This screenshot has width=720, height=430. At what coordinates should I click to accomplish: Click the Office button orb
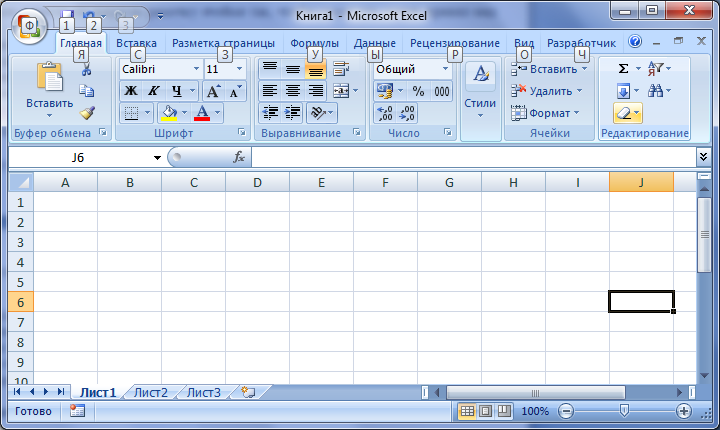click(29, 26)
